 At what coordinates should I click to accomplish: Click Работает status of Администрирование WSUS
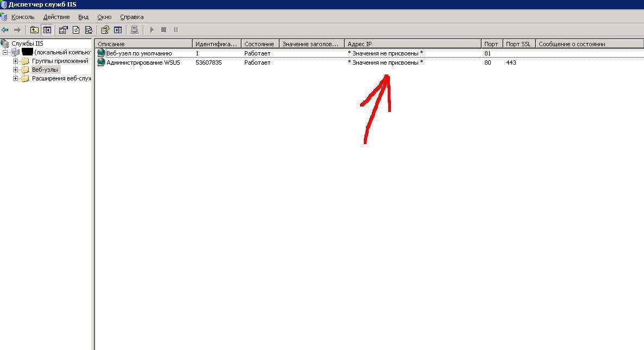(x=257, y=62)
